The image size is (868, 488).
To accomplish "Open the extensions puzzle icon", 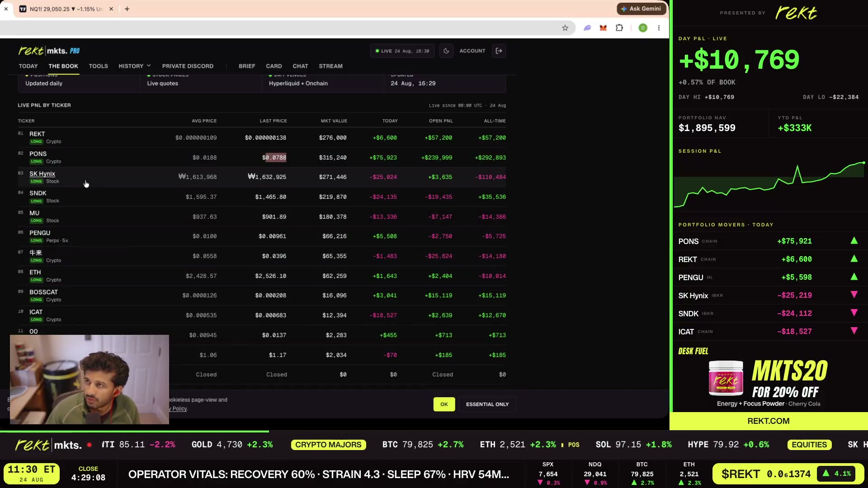I will pyautogui.click(x=619, y=28).
